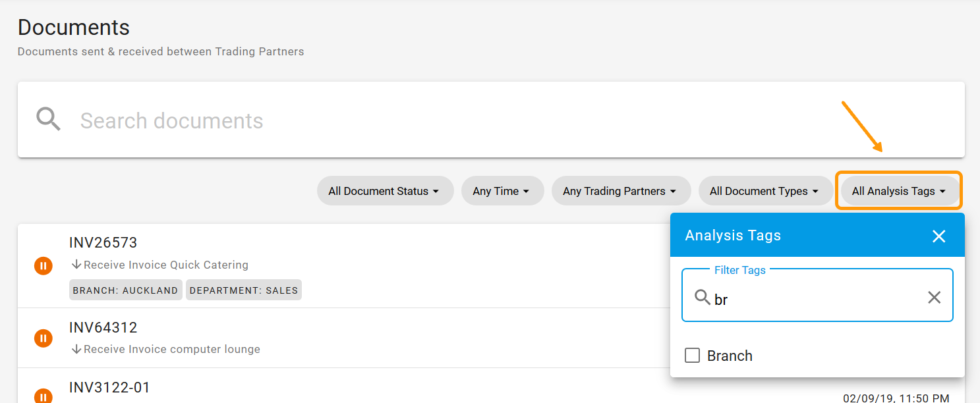
Task: Open the Any Time filter dropdown
Action: coord(502,190)
